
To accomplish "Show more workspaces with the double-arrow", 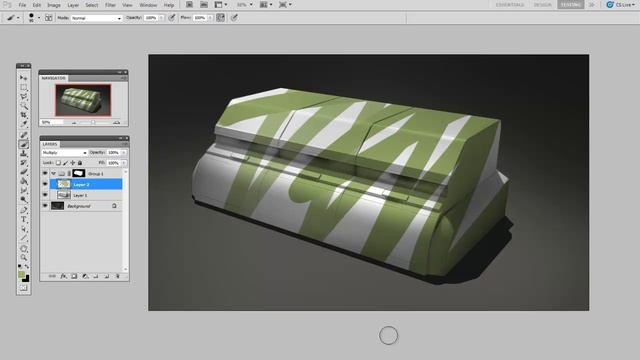I will (591, 5).
